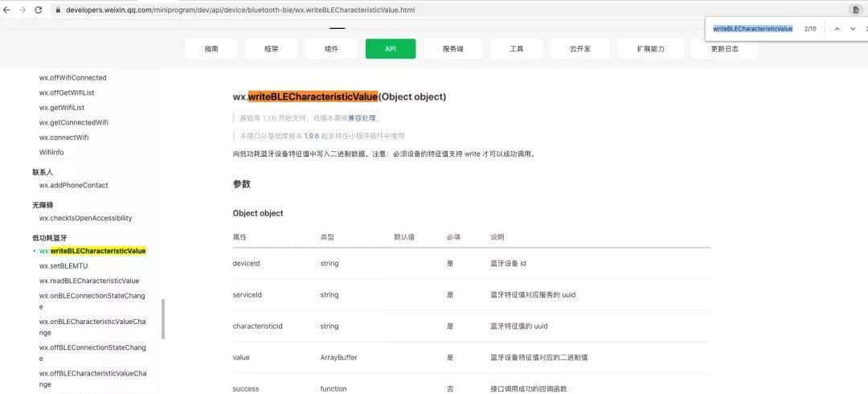Image resolution: width=868 pixels, height=394 pixels.
Task: Click the characteristicId property cell
Action: [x=257, y=326]
